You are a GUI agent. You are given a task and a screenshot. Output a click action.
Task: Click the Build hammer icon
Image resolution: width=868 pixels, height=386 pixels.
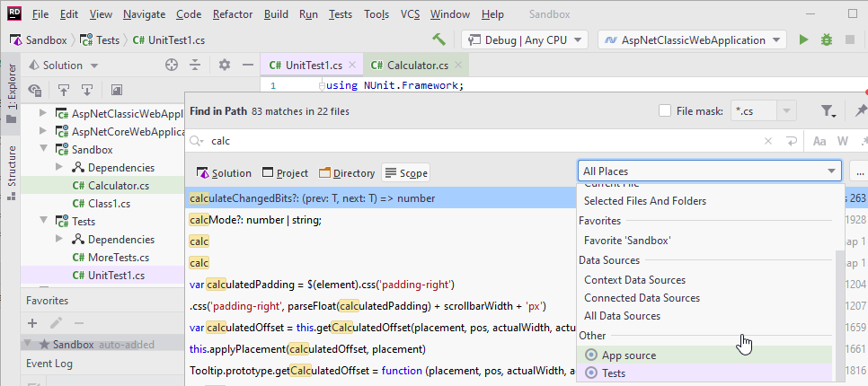coord(439,39)
